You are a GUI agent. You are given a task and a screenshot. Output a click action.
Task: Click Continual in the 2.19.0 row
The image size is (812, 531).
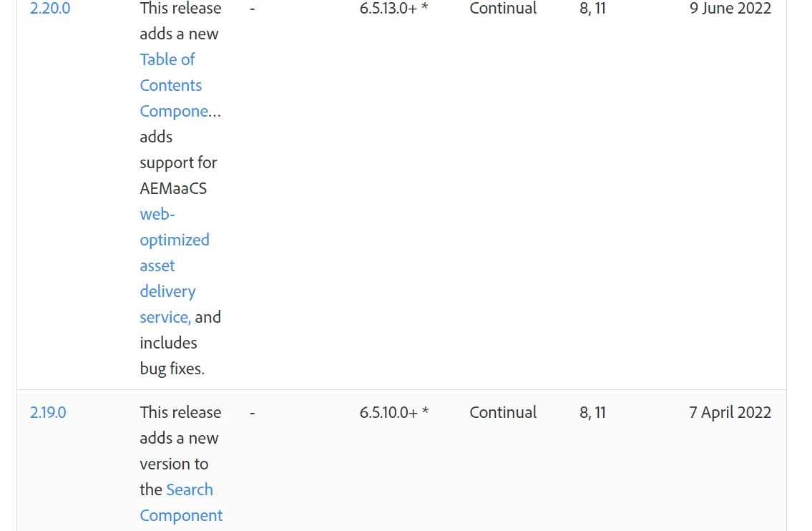[503, 412]
